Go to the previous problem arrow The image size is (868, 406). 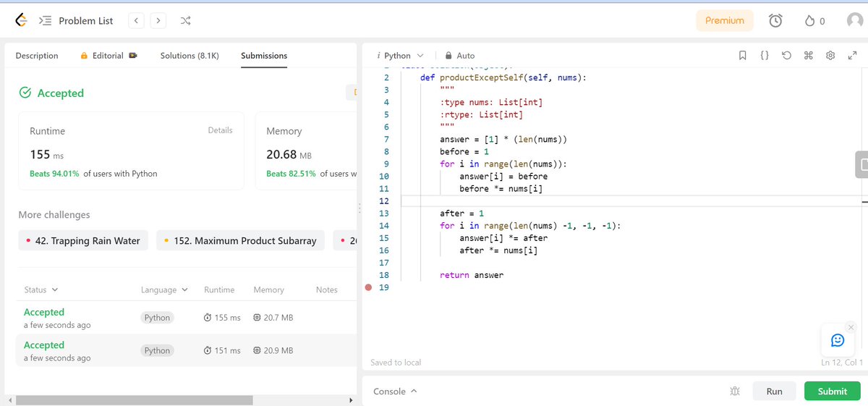coord(136,20)
